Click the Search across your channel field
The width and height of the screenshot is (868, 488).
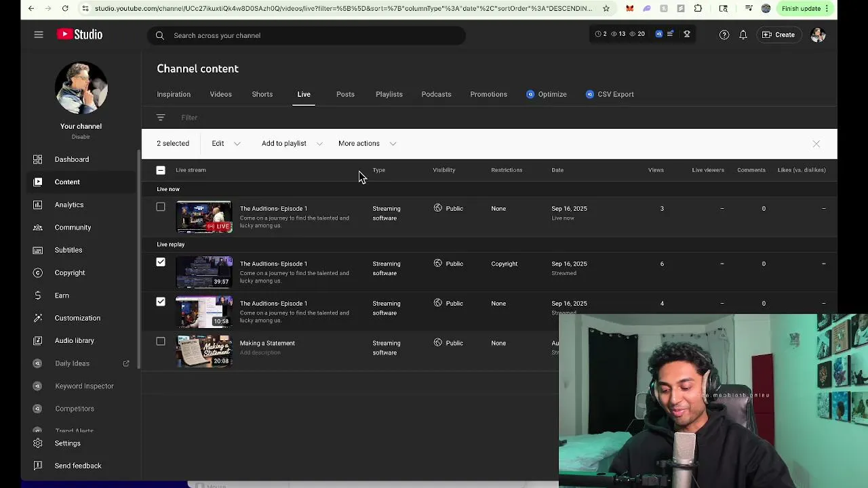coord(307,35)
